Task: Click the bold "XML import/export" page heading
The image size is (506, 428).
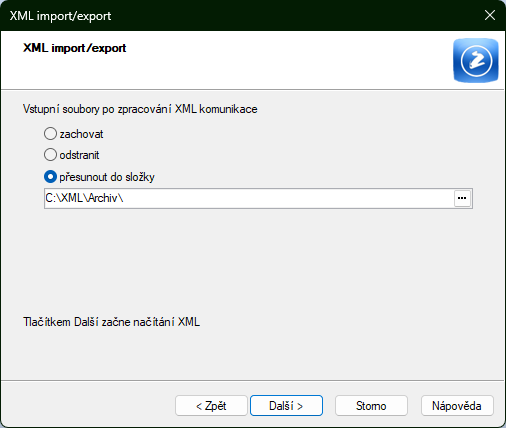Action: (75, 48)
